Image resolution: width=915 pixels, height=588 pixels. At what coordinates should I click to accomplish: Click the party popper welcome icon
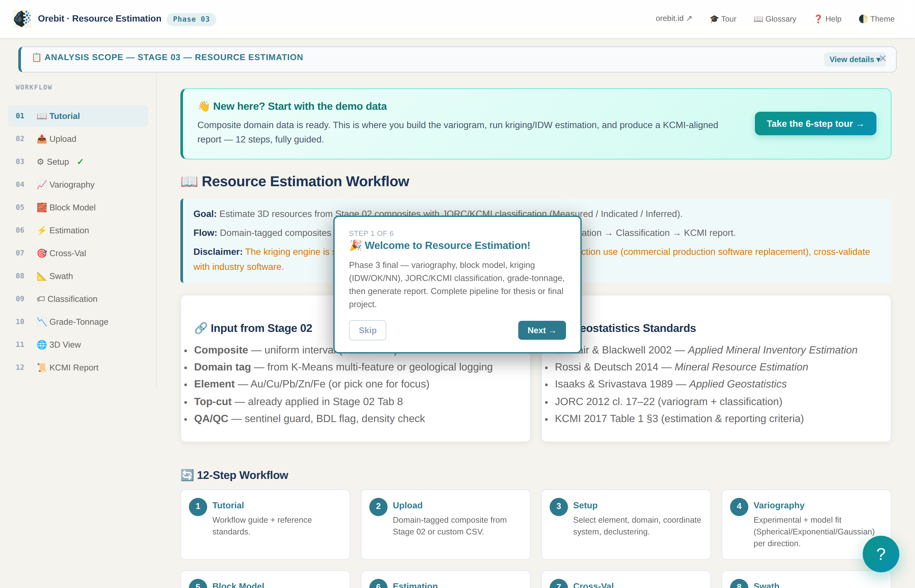(x=355, y=245)
